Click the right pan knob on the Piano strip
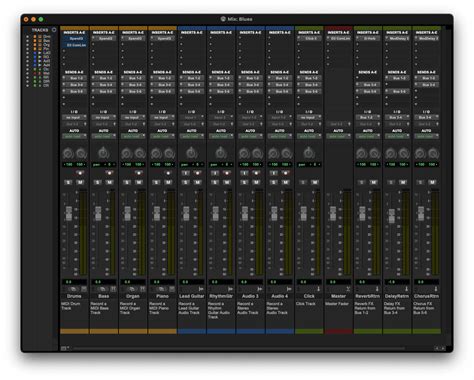474x380 pixels. pos(169,154)
